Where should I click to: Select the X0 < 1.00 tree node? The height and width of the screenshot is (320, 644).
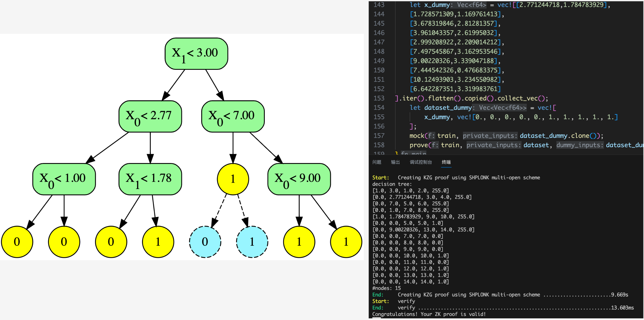tap(64, 179)
